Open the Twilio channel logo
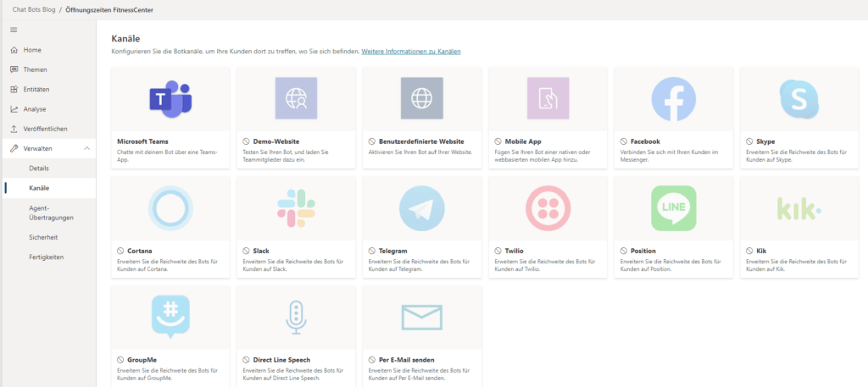 [x=548, y=207]
